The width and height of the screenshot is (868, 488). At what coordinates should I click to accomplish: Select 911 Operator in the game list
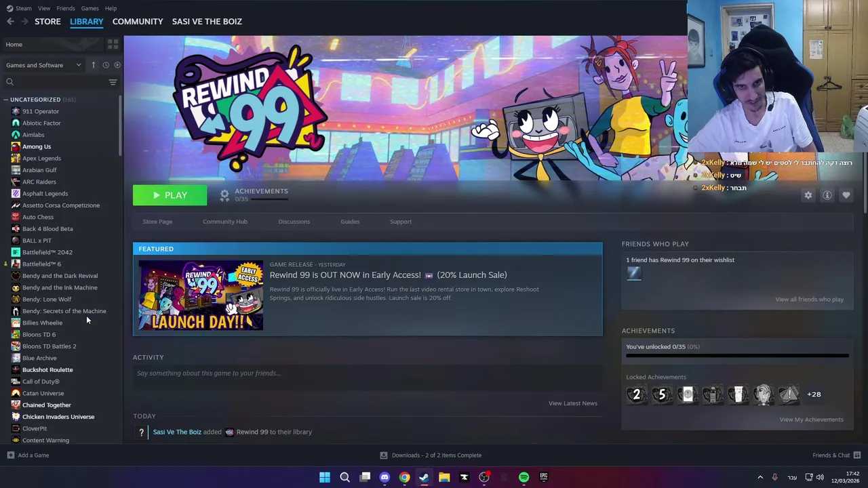(x=41, y=111)
